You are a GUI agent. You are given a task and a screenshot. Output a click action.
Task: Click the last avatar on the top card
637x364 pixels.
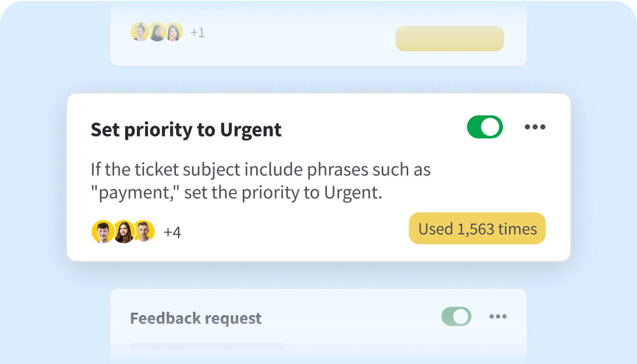click(x=172, y=32)
